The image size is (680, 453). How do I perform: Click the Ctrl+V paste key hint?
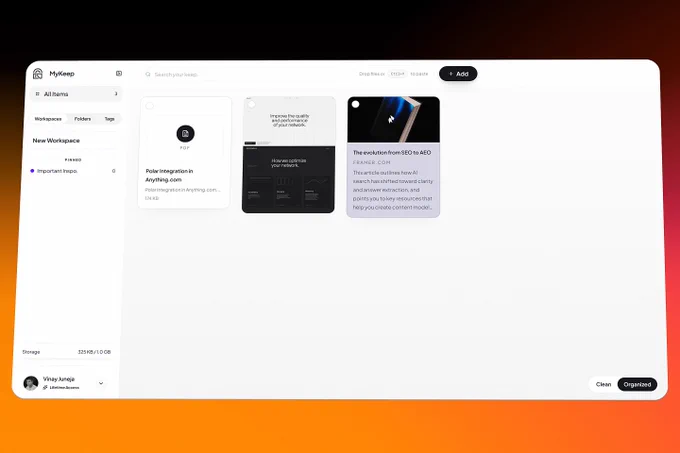click(x=397, y=74)
